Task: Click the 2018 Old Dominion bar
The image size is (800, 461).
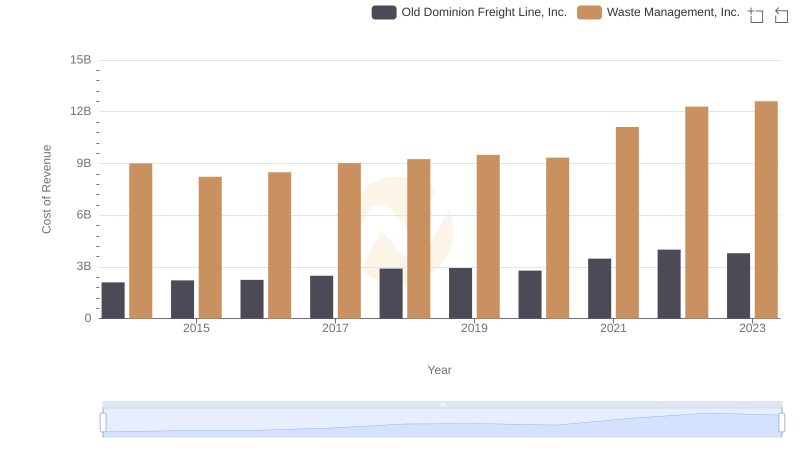Action: pos(391,293)
